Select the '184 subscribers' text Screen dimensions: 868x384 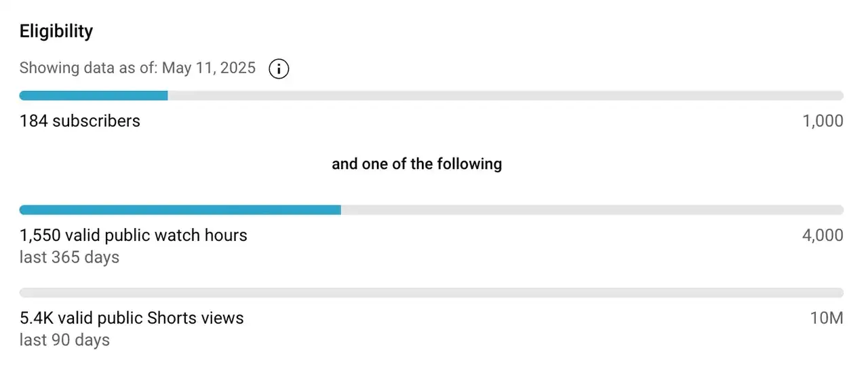click(x=80, y=121)
